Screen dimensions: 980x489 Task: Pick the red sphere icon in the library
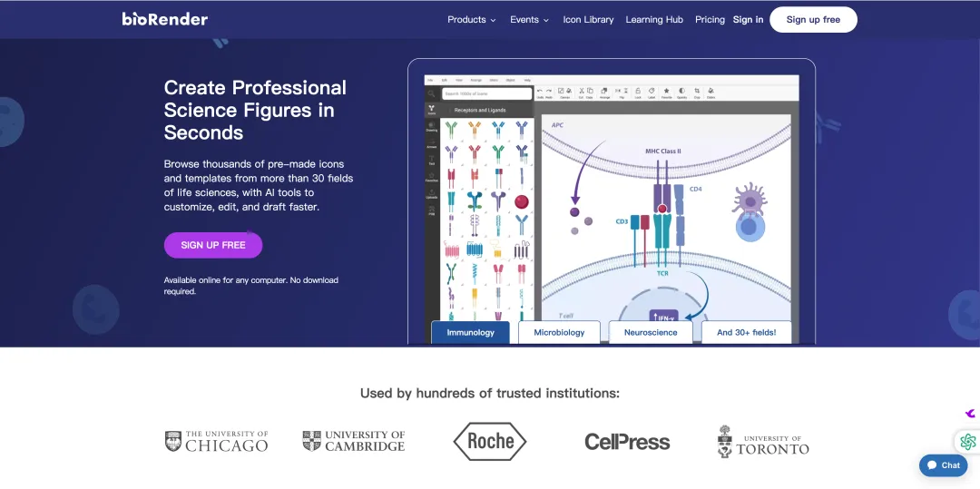coord(522,201)
